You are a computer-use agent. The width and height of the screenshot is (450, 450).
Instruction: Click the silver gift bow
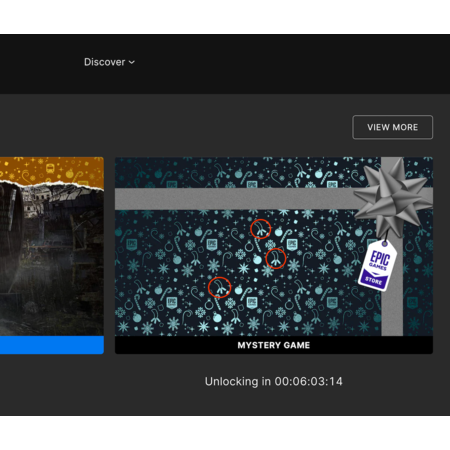click(x=393, y=197)
